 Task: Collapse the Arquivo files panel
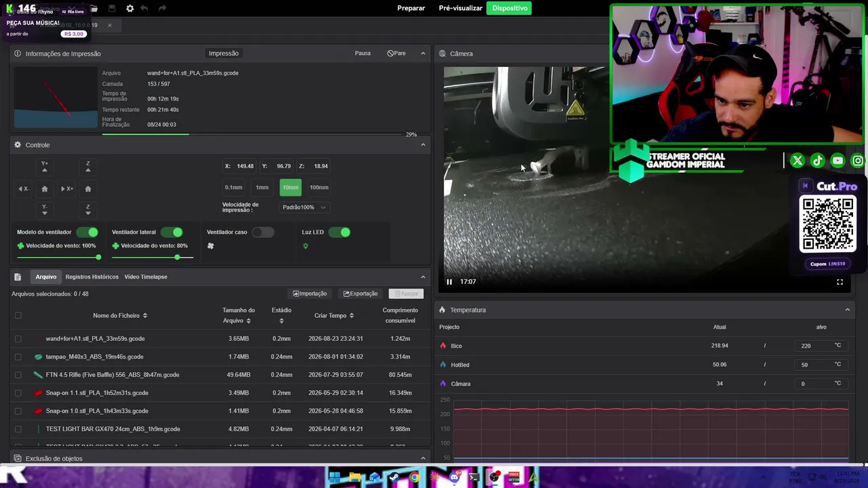click(x=423, y=277)
